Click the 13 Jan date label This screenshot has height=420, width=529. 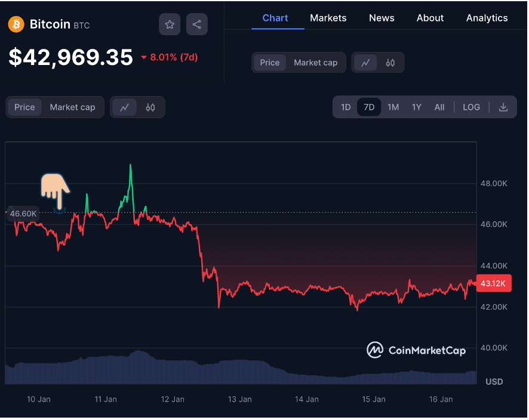240,400
